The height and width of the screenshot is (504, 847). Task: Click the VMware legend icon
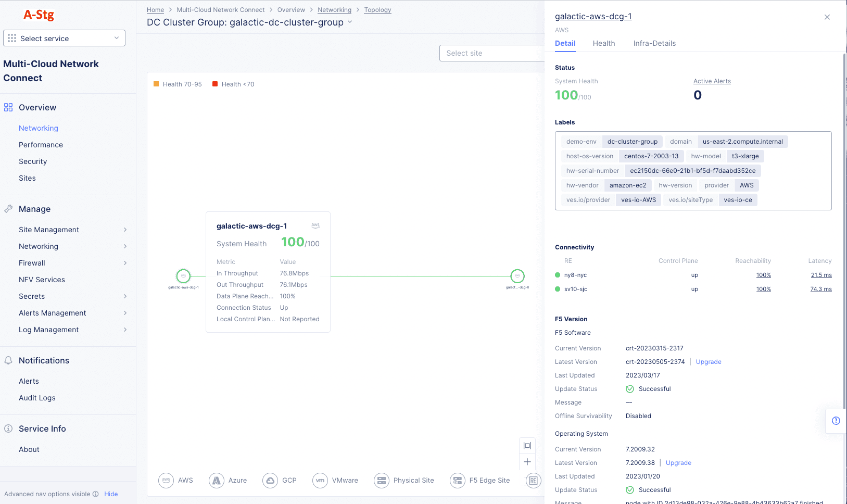tap(320, 480)
